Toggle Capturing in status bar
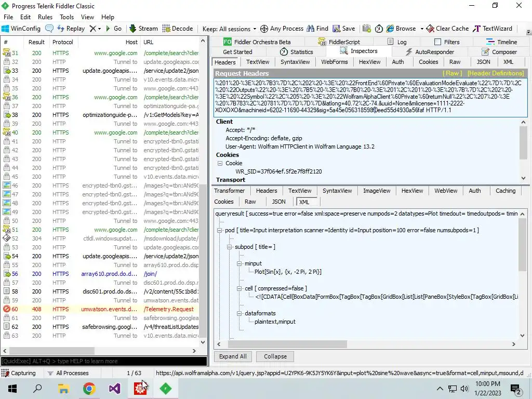Screen dimensions: 532x399 [x=19, y=373]
